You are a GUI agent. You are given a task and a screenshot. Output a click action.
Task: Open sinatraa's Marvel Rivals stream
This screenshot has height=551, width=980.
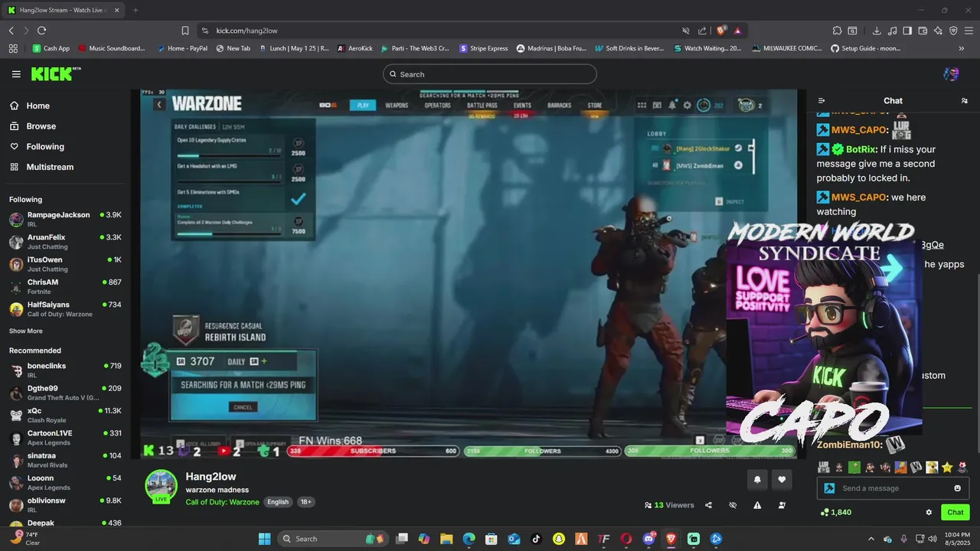tap(65, 460)
